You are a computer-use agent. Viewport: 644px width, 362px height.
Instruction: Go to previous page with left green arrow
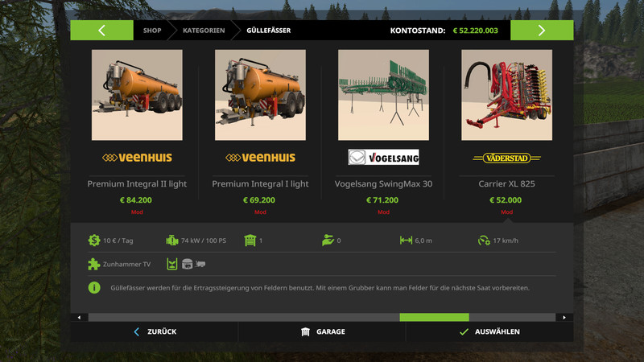coord(102,31)
